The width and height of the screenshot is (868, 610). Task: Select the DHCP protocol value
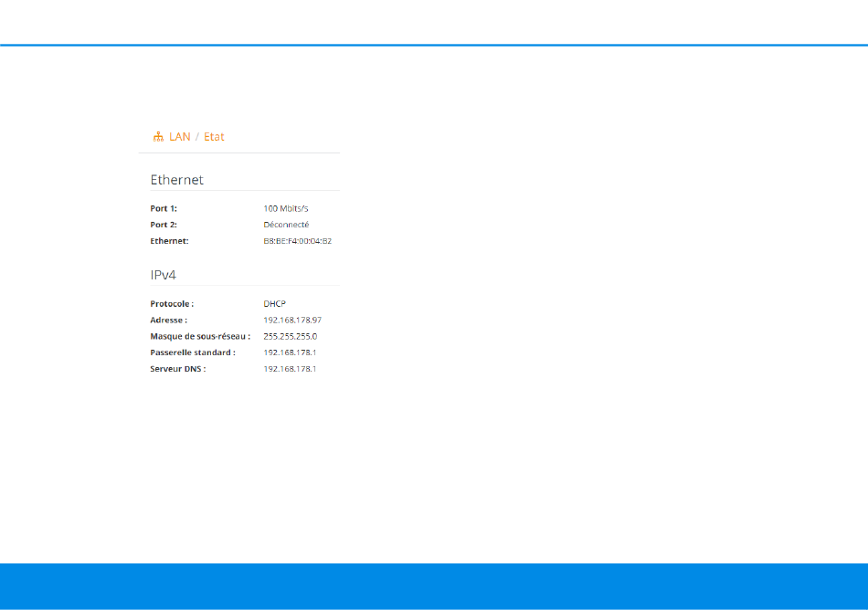275,303
